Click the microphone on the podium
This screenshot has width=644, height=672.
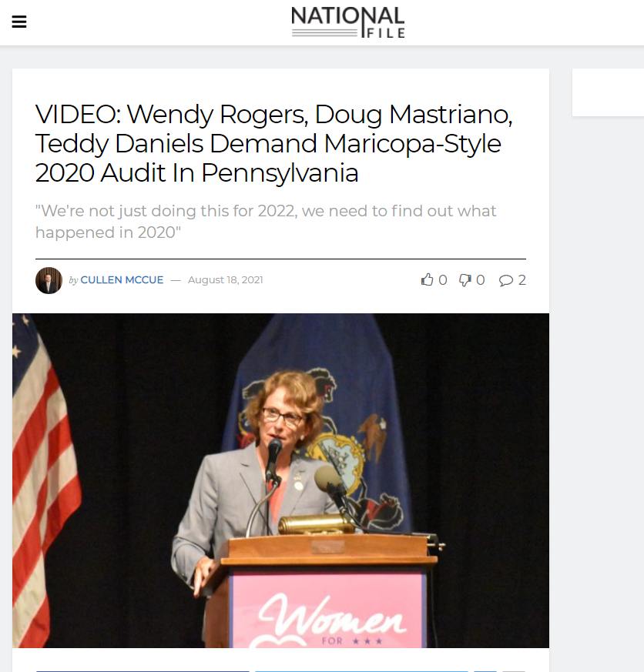pos(273,459)
